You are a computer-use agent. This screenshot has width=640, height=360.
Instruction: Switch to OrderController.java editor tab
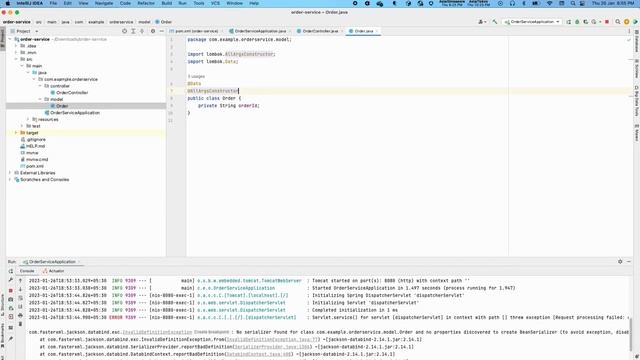coord(320,31)
